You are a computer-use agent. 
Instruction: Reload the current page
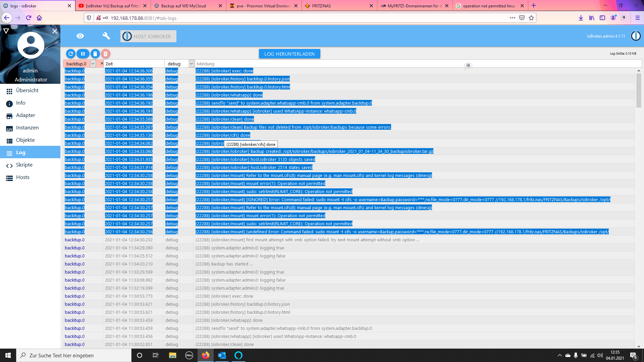[x=29, y=18]
